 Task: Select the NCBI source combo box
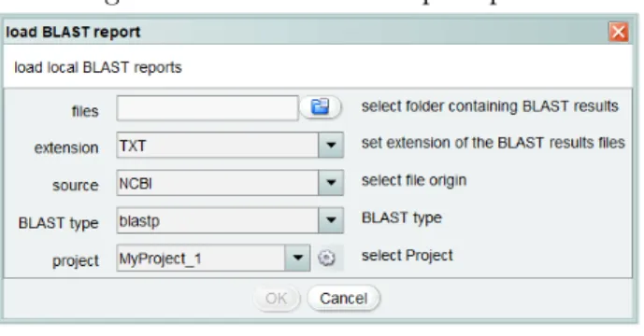coord(230,183)
